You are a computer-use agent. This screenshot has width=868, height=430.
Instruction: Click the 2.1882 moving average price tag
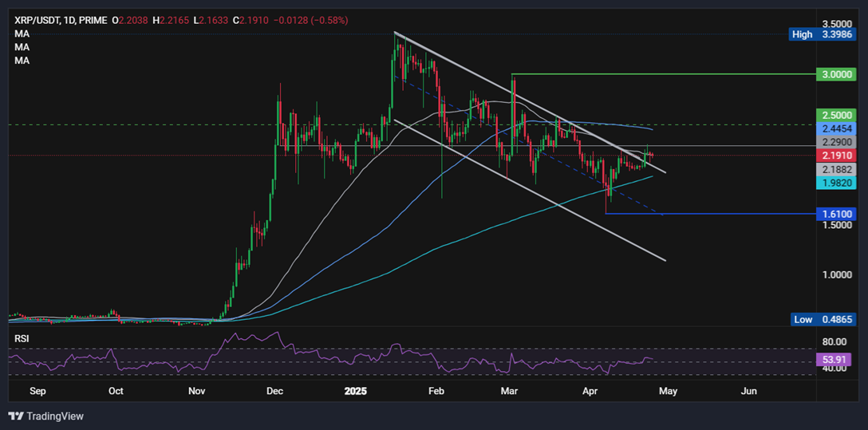836,169
